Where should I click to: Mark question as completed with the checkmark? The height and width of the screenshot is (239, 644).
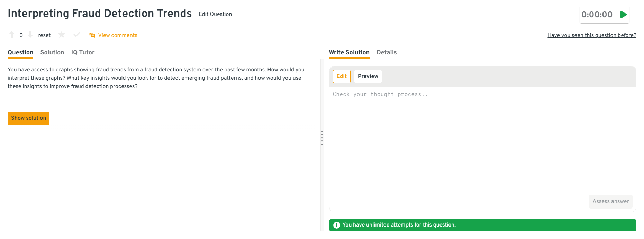[x=77, y=35]
